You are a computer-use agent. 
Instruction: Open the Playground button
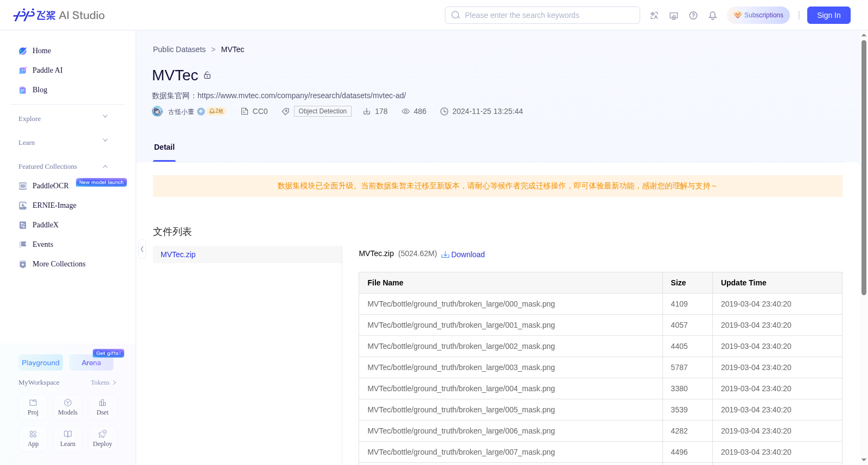click(x=41, y=362)
